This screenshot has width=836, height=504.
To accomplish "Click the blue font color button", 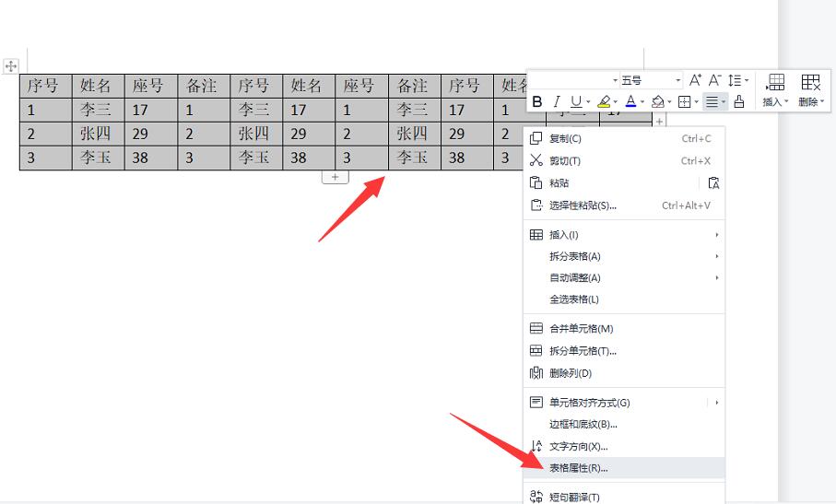I will click(630, 101).
